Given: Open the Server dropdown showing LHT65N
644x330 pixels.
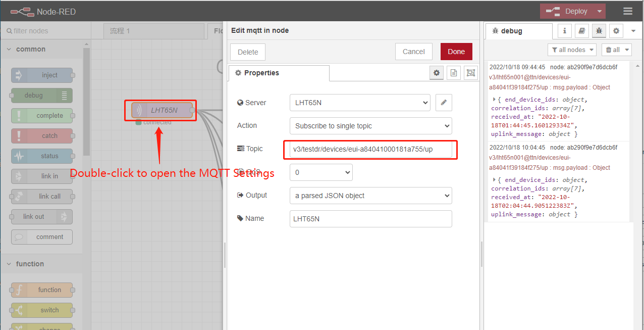Looking at the screenshot, I should [360, 103].
